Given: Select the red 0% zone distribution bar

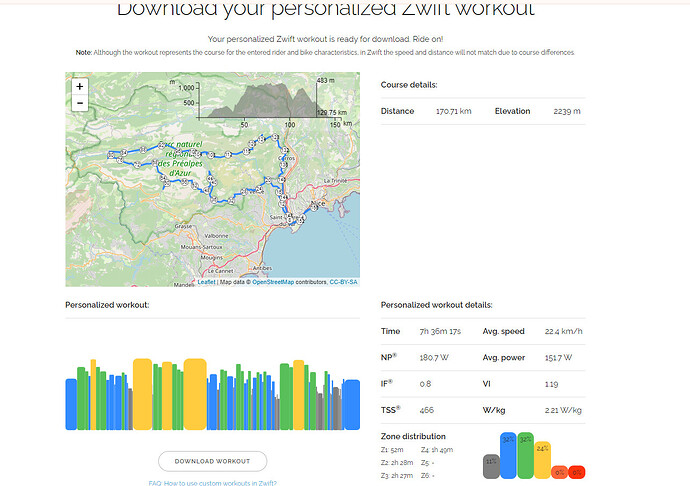Looking at the screenshot, I should click(576, 472).
